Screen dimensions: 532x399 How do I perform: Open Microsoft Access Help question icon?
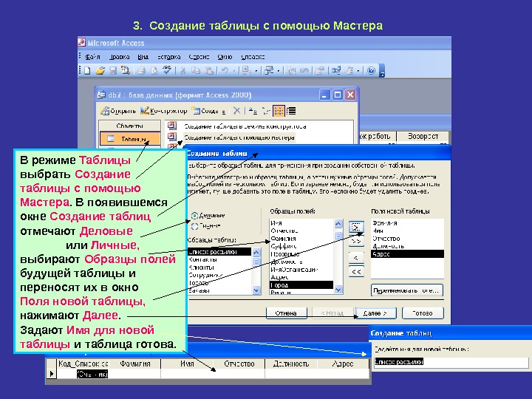(x=372, y=71)
